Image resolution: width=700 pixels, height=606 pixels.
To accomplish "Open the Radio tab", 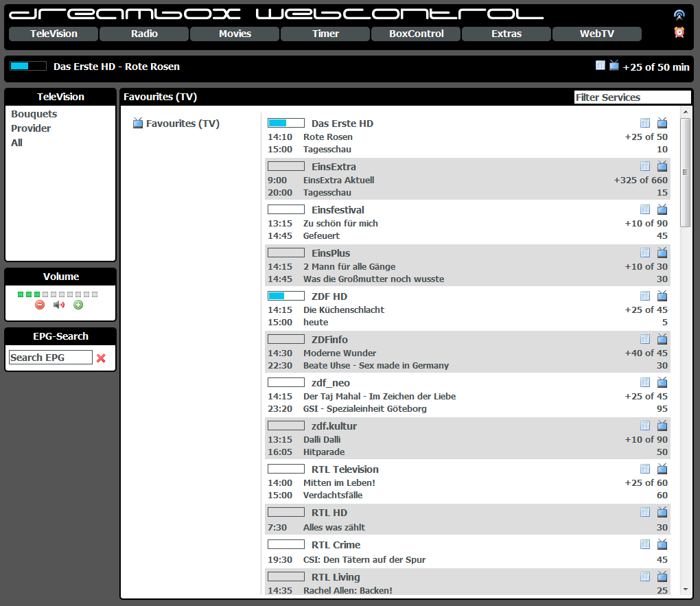I will pyautogui.click(x=144, y=34).
